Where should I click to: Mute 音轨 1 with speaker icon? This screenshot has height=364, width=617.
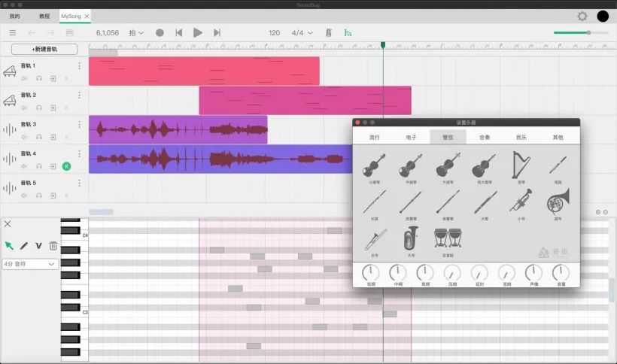[24, 78]
